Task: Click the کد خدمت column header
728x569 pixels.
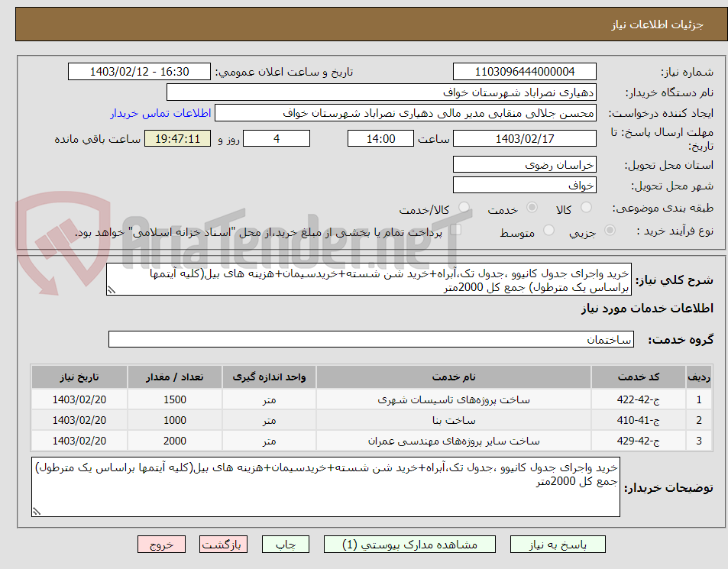Action: tap(639, 377)
